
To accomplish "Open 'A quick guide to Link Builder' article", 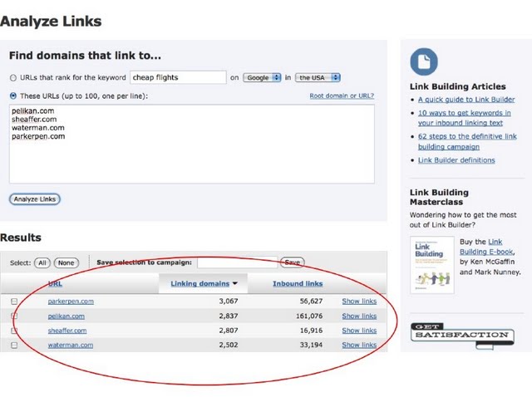I will (466, 100).
